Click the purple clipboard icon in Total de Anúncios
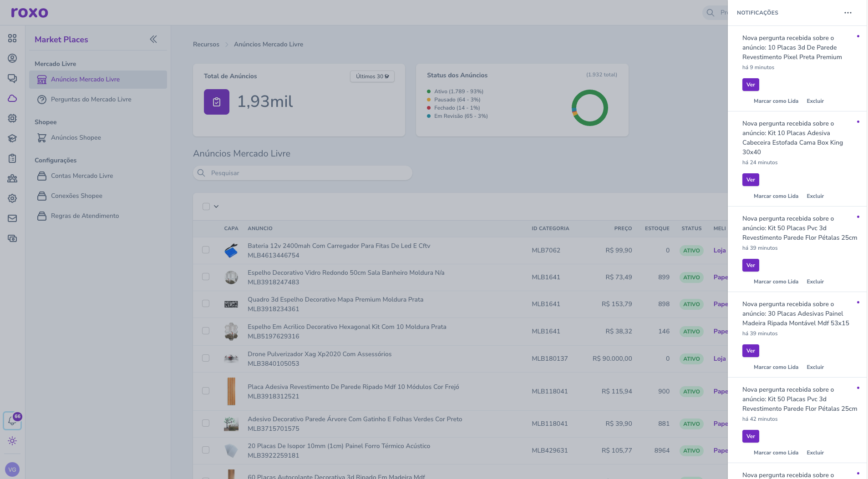 [217, 102]
